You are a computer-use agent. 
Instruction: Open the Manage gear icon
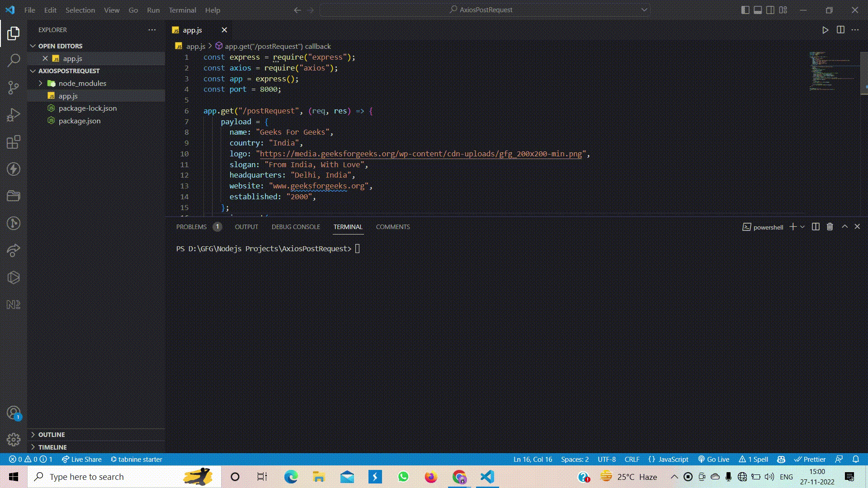click(x=14, y=439)
